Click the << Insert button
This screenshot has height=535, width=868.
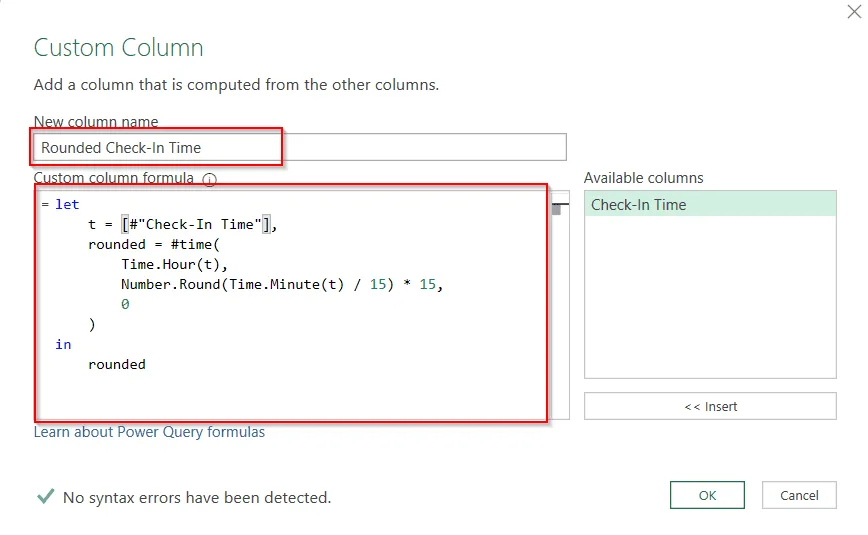click(x=710, y=406)
